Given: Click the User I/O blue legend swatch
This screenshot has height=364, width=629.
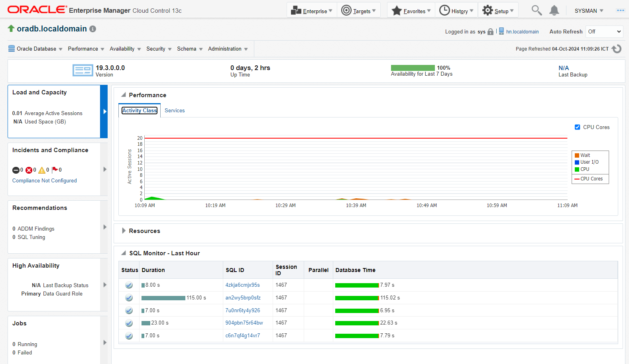Looking at the screenshot, I should point(577,162).
